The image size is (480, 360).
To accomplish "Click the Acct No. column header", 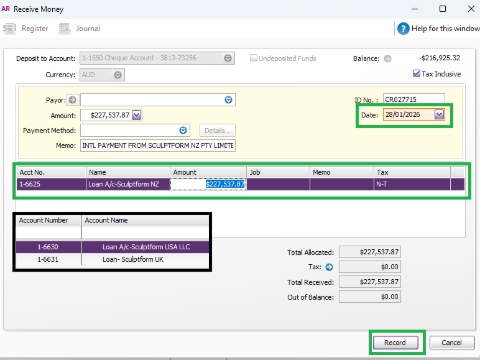I will [51, 172].
